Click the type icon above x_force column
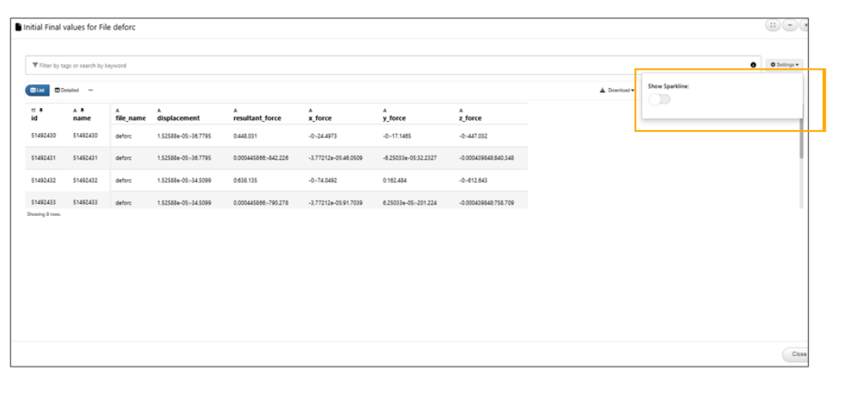This screenshot has height=415, width=868. click(310, 110)
